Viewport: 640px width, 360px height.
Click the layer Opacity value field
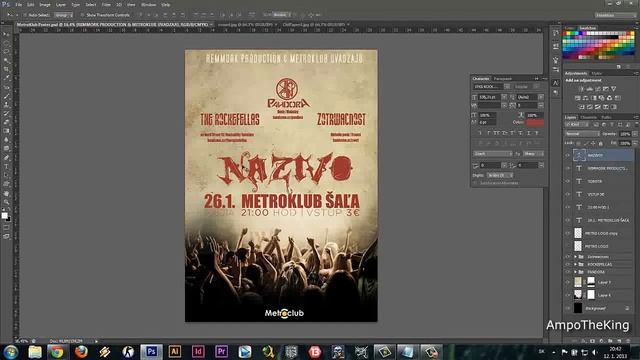625,134
